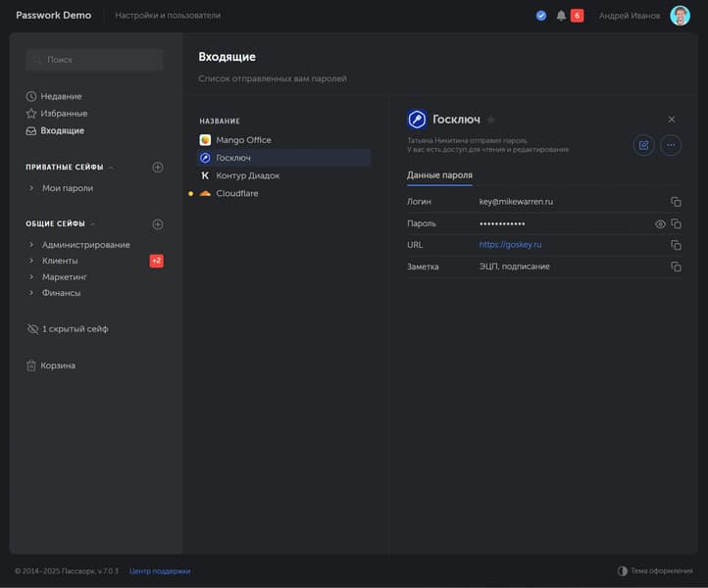The width and height of the screenshot is (708, 588).
Task: Click the search input field
Action: (95, 60)
